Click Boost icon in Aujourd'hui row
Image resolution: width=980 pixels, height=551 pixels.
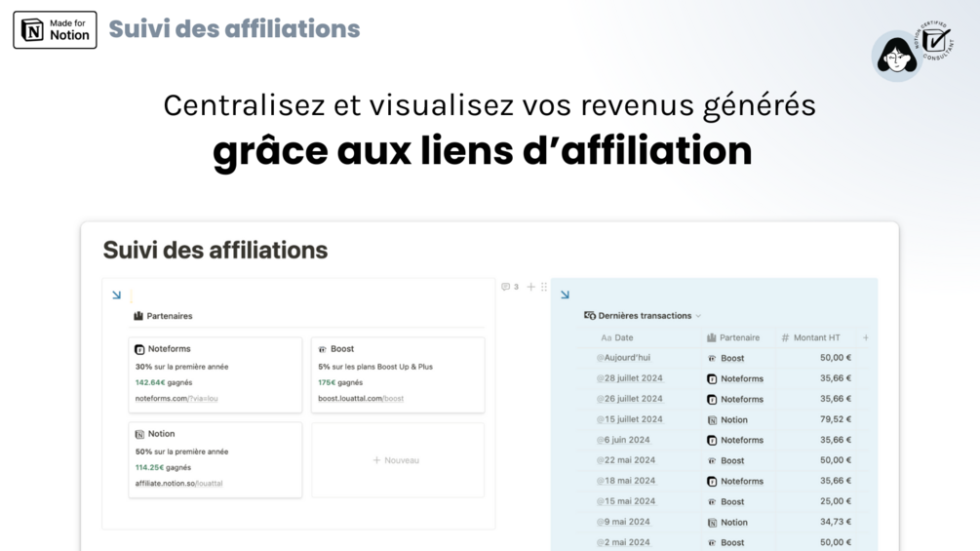pos(711,359)
